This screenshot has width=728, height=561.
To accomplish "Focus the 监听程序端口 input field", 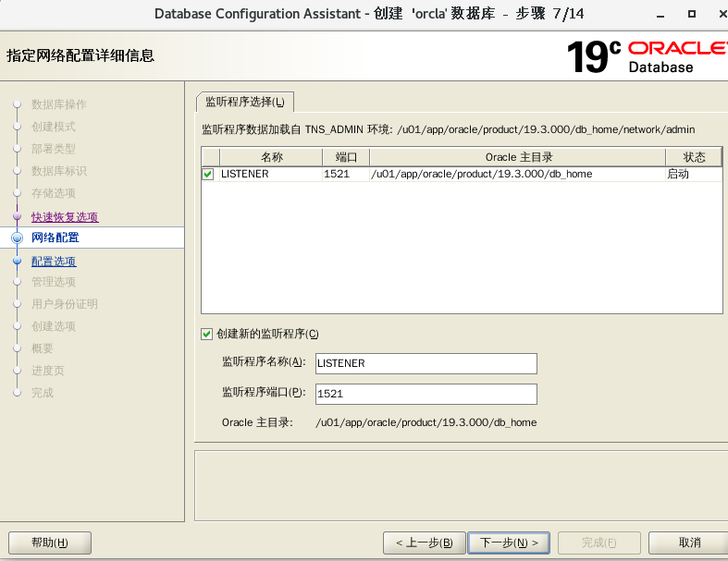I will [426, 394].
